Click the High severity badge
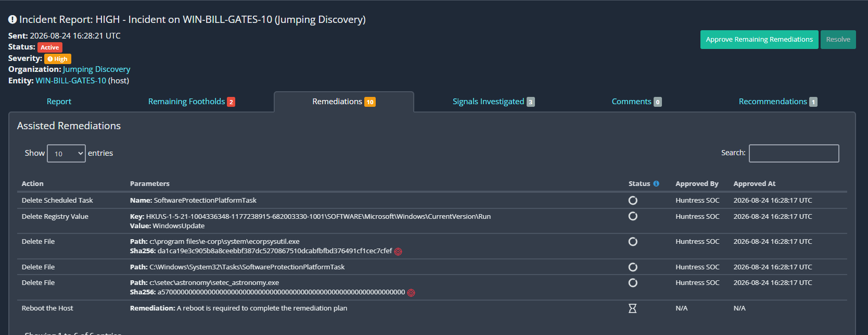868x335 pixels. [x=58, y=59]
